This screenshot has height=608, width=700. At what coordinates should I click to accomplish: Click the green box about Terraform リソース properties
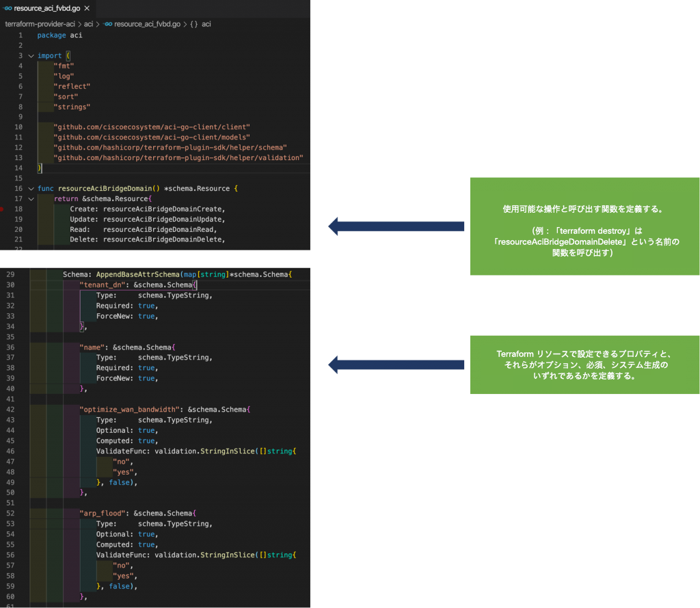point(584,365)
